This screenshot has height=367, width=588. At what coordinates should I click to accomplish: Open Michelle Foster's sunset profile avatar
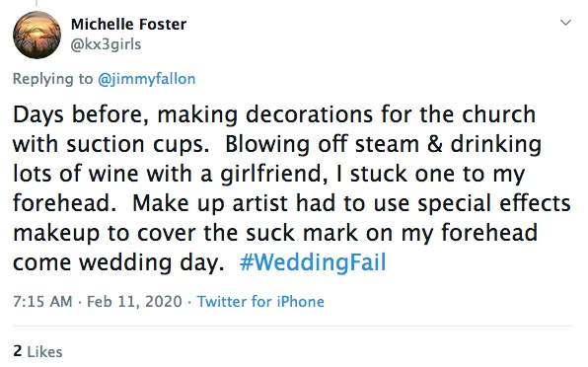[37, 36]
